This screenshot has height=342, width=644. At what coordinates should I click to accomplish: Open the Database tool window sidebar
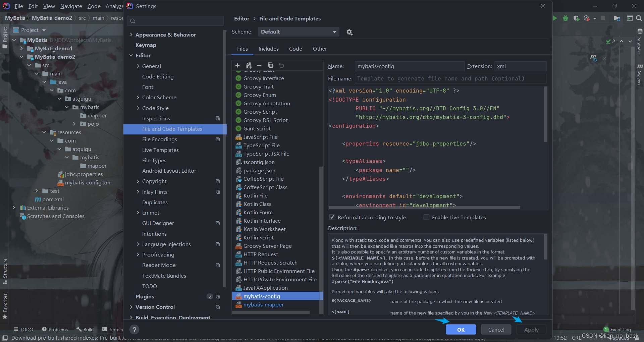640,42
